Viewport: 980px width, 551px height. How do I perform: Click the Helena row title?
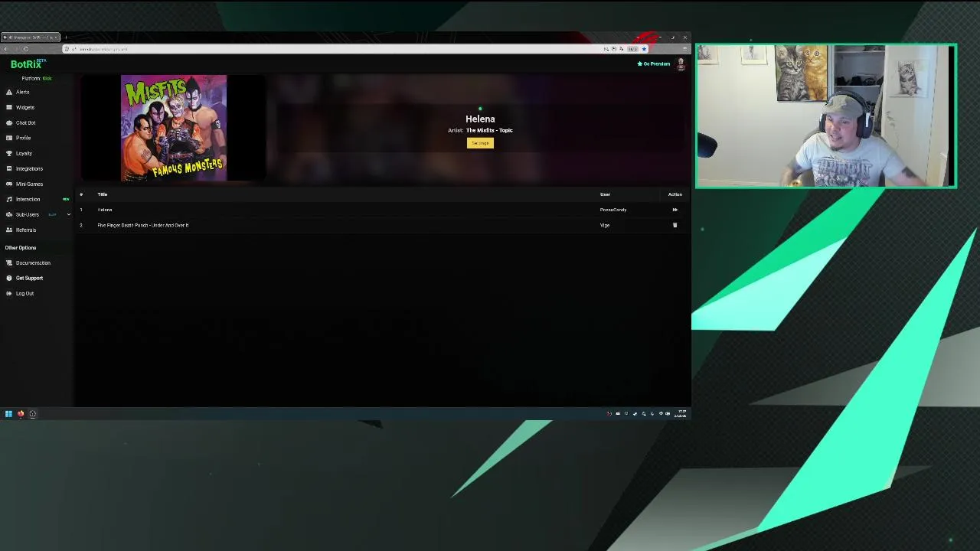tap(105, 210)
